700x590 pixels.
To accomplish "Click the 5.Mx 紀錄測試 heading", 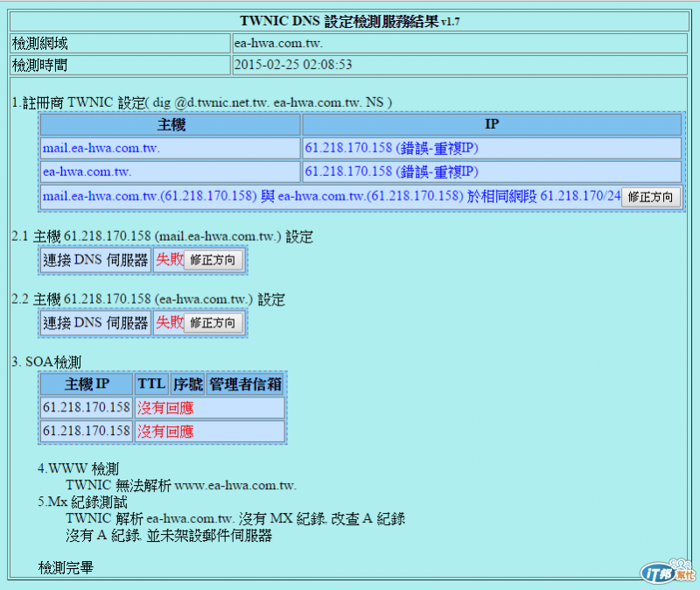I will [x=82, y=502].
